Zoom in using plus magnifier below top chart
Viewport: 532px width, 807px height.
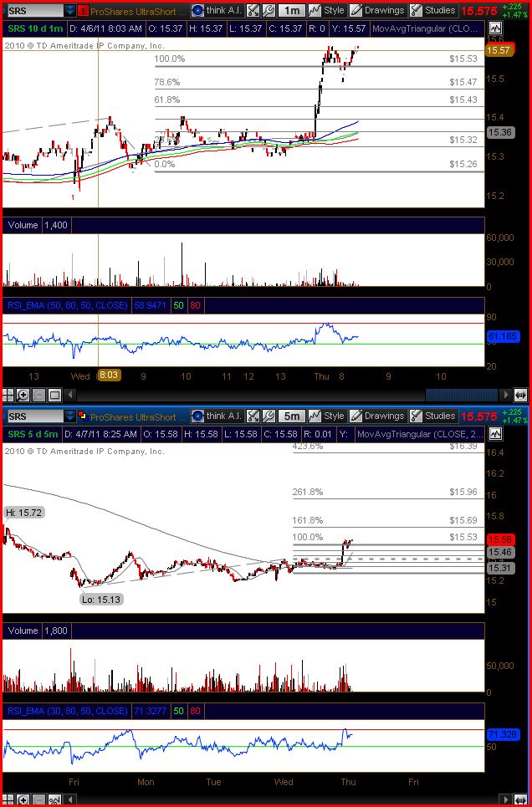coord(23,396)
